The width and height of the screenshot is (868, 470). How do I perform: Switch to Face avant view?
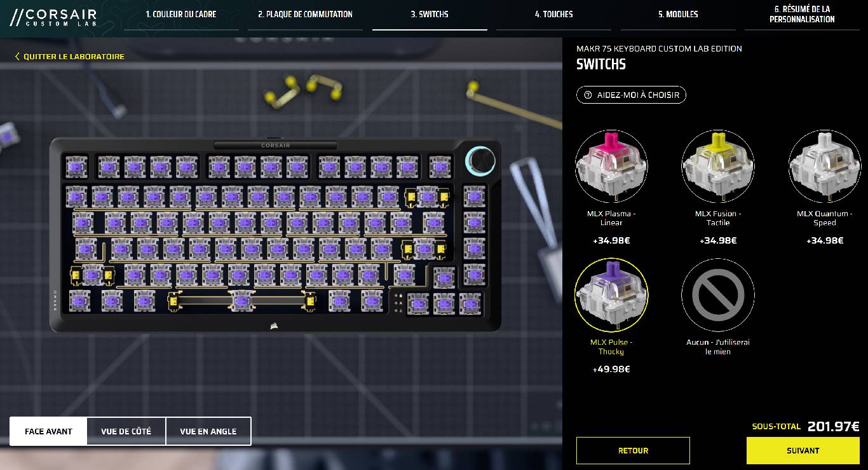pos(48,431)
